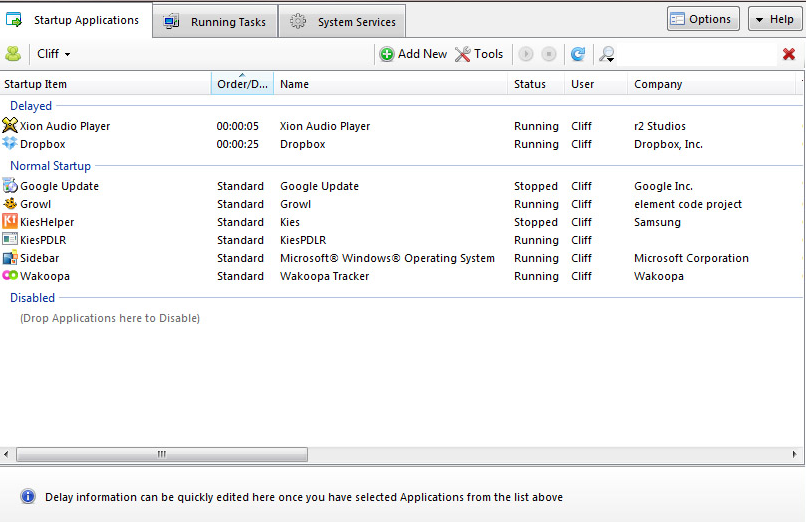Click the System Services gear icon

coord(298,22)
